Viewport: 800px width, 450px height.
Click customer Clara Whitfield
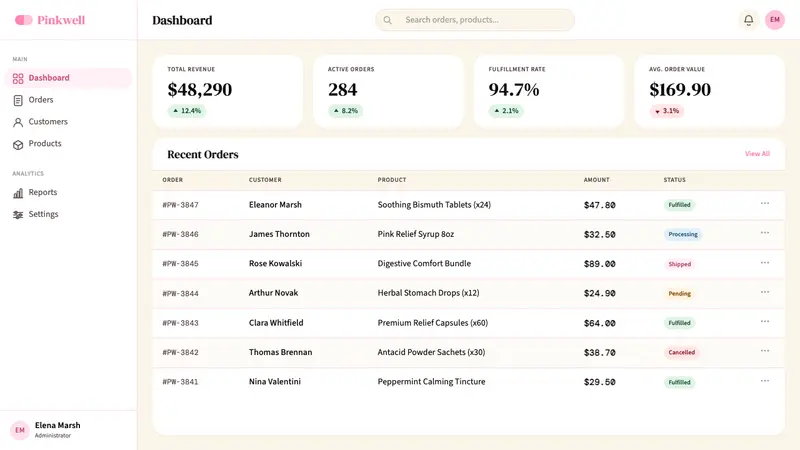pyautogui.click(x=276, y=323)
